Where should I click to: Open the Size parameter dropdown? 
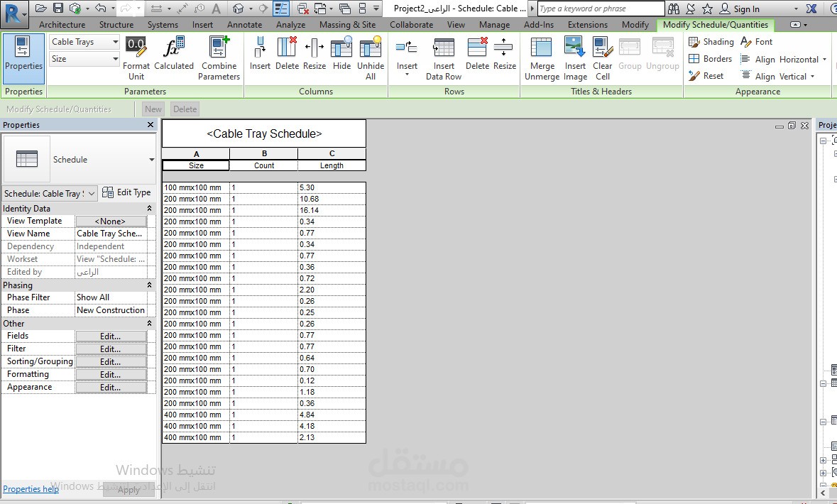point(84,59)
